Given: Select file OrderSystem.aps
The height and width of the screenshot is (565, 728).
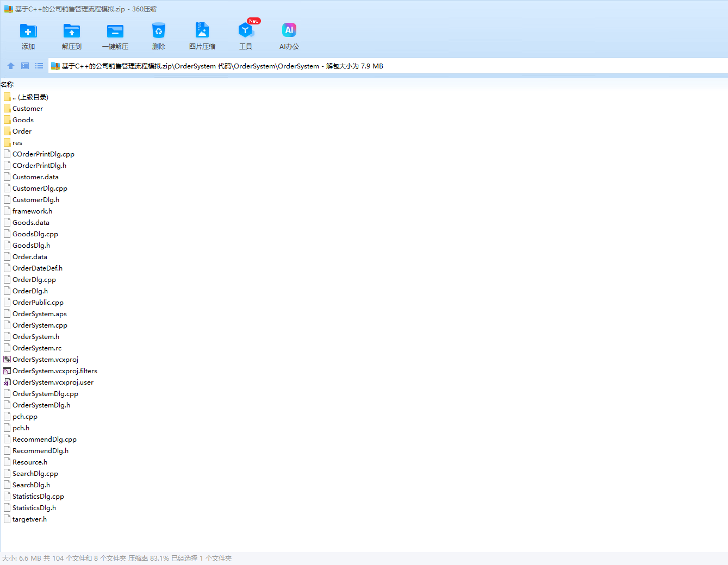Looking at the screenshot, I should [x=35, y=313].
